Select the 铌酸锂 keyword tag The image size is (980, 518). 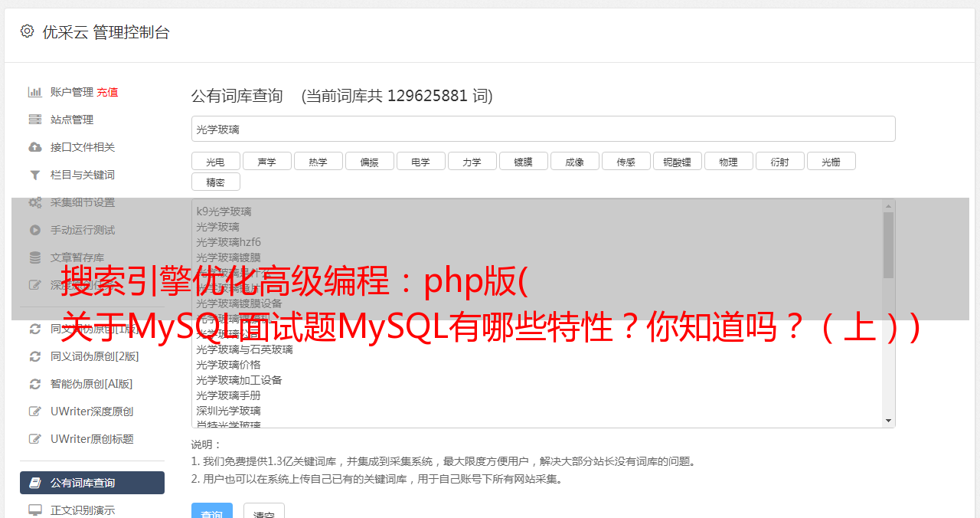coord(677,162)
